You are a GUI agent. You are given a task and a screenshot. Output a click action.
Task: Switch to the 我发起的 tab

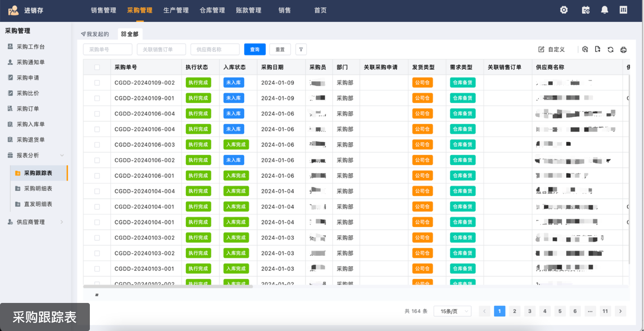pyautogui.click(x=95, y=34)
